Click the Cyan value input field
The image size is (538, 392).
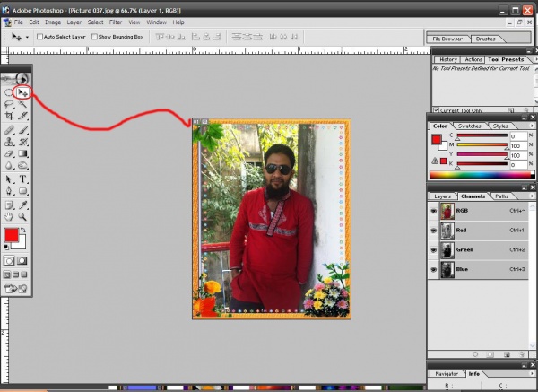point(518,136)
